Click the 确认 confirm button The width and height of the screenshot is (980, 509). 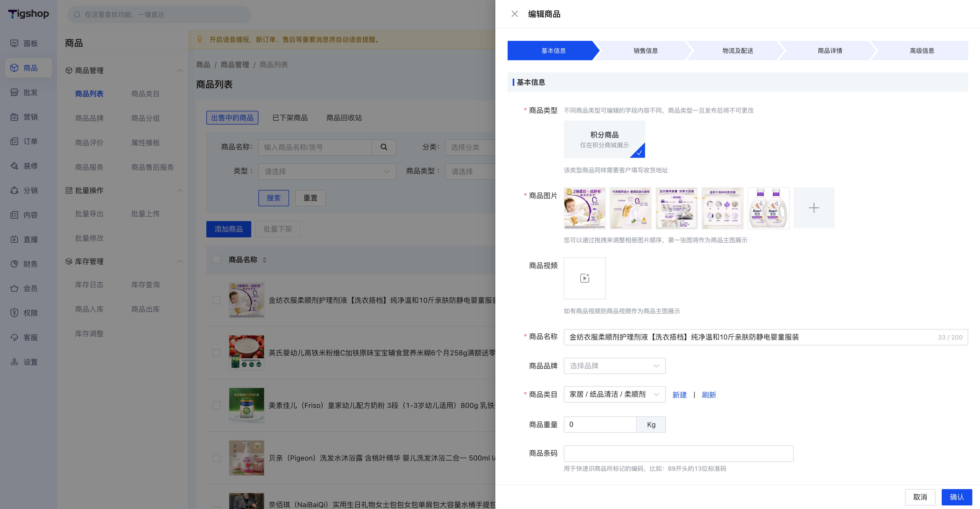click(957, 497)
